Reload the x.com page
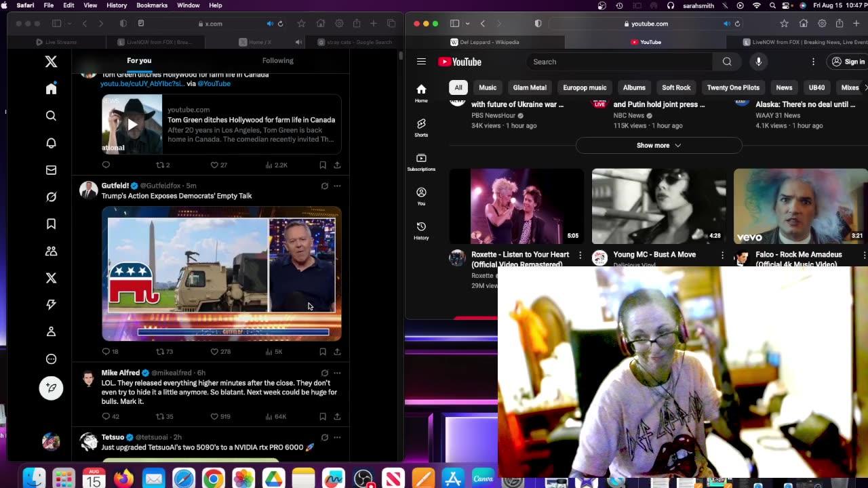This screenshot has height=488, width=868. pos(280,24)
